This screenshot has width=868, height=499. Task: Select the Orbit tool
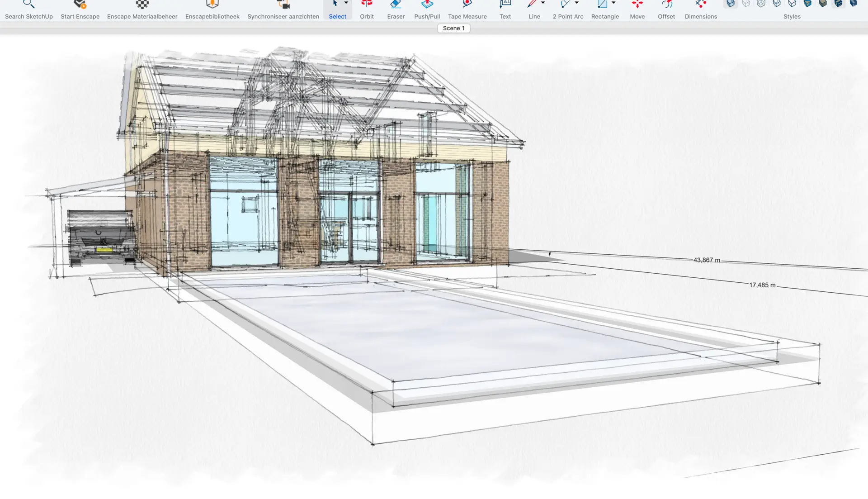point(367,5)
